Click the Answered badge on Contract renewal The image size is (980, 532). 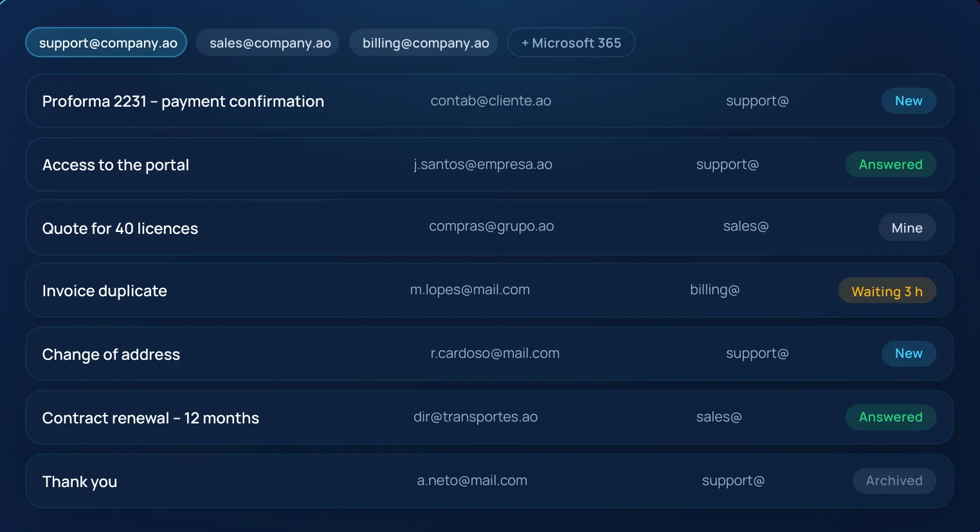(x=891, y=417)
